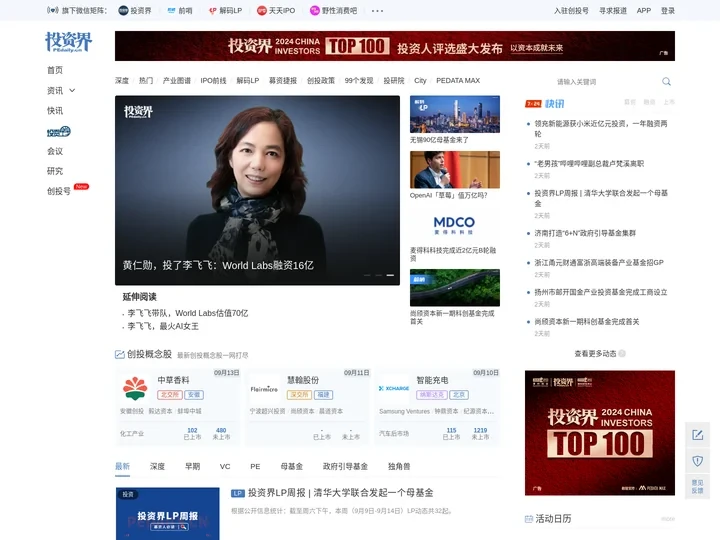Open the 野性消费吧 account icon
This screenshot has height=540, width=720.
[315, 11]
